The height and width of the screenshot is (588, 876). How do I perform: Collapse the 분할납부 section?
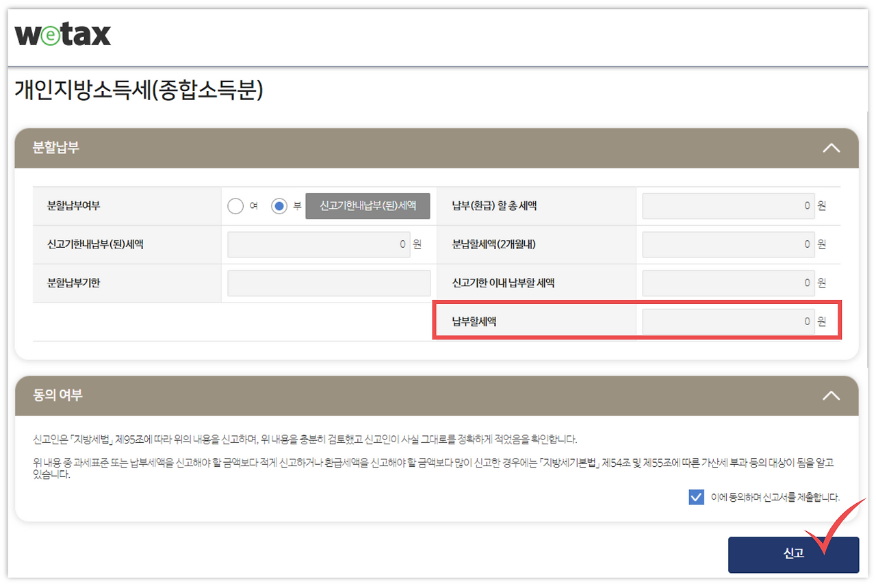tap(832, 147)
